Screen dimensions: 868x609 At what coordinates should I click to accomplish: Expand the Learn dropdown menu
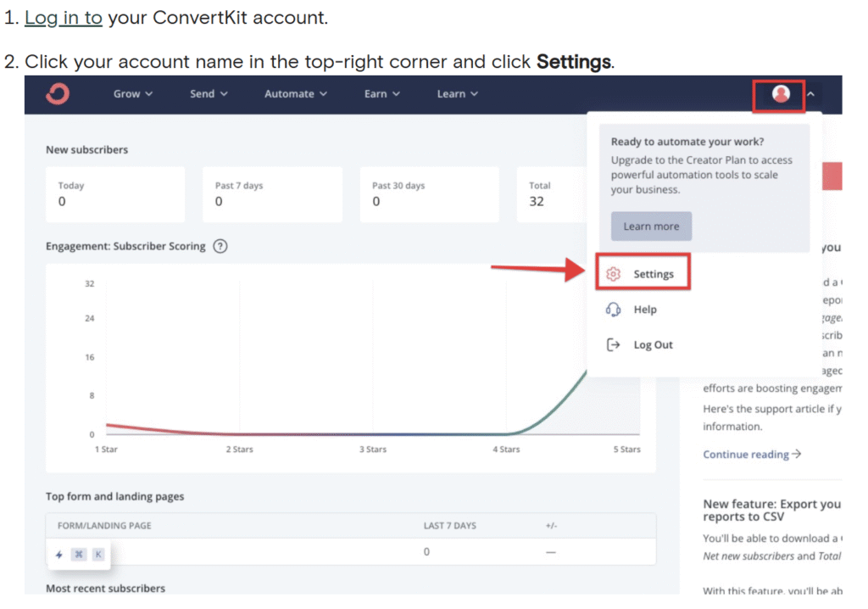pyautogui.click(x=457, y=93)
